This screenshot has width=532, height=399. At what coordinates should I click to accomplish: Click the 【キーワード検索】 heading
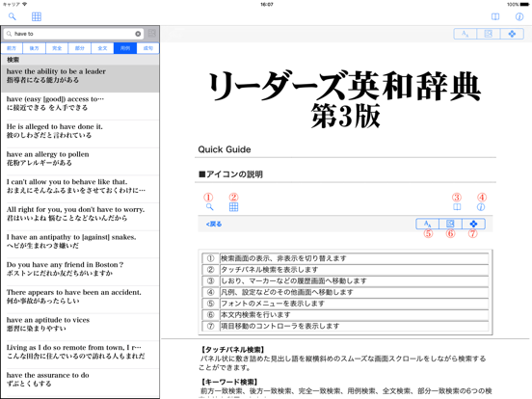tap(228, 382)
